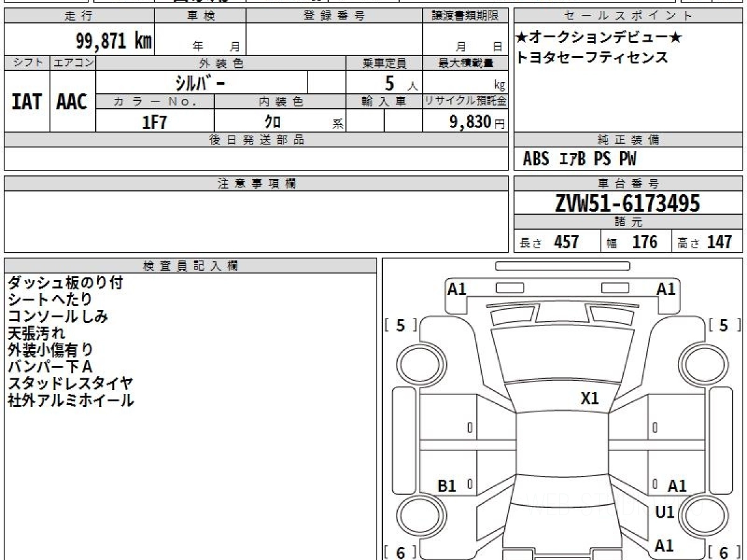
Task: Click the 99,871 km mileage value
Action: pos(113,41)
